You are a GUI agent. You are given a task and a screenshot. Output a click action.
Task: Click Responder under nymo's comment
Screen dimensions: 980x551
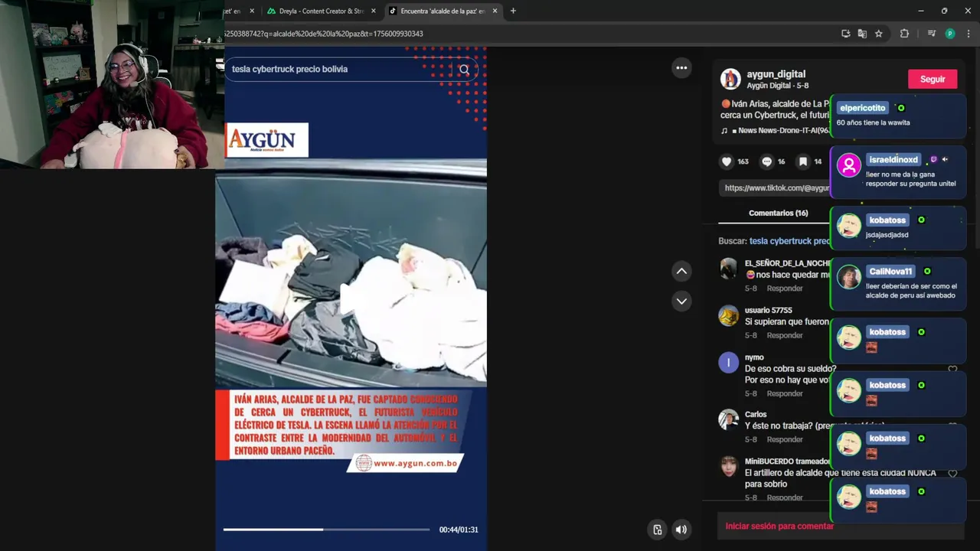point(785,393)
